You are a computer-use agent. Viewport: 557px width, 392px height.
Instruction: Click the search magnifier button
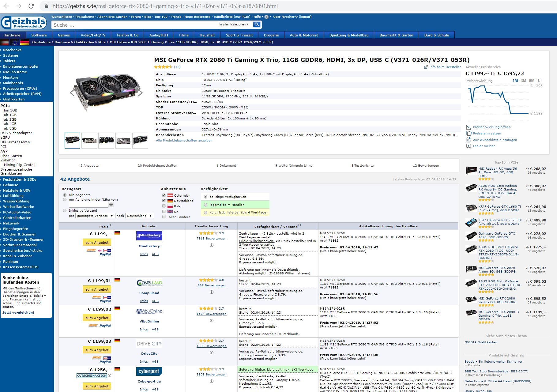coord(257,24)
